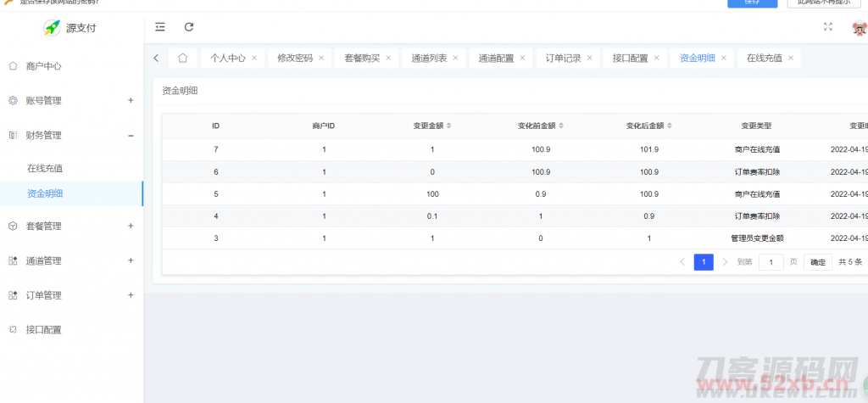Image resolution: width=868 pixels, height=403 pixels.
Task: Toggle fullscreen mode icon
Action: coord(828,27)
